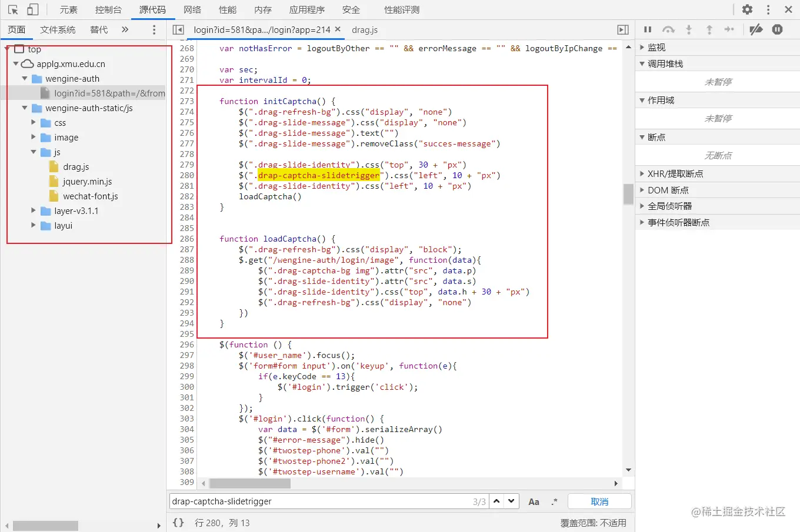The image size is (800, 532).
Task: Select the 替代 navigator tab
Action: click(x=99, y=29)
